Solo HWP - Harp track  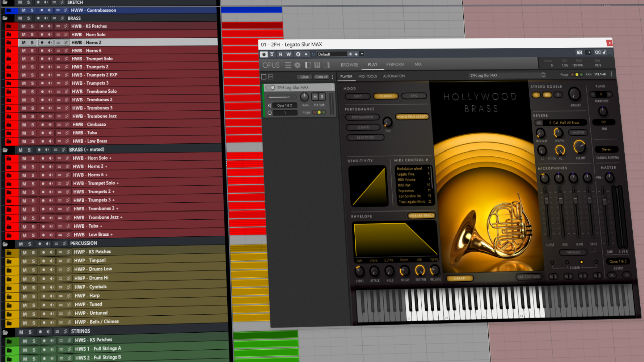pyautogui.click(x=33, y=297)
